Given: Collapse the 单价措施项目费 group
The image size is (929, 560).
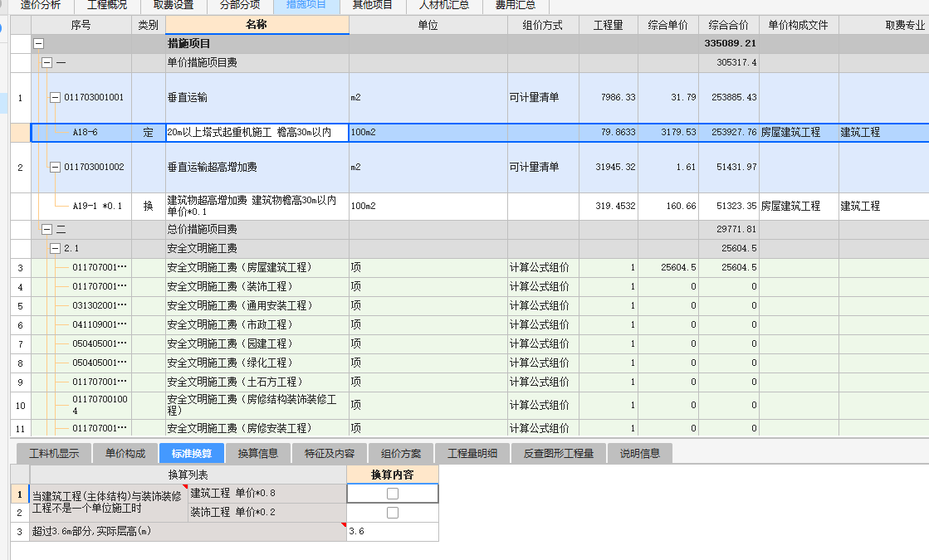Looking at the screenshot, I should (x=46, y=62).
